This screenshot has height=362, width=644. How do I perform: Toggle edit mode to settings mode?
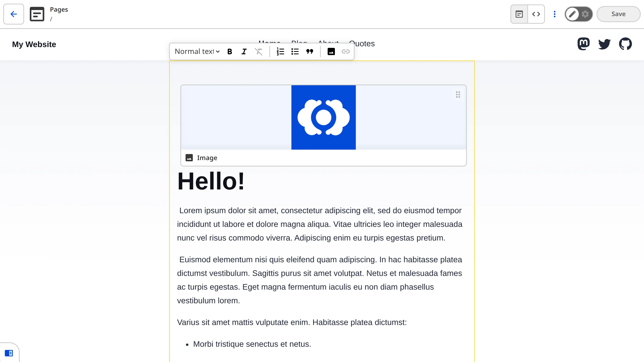[579, 14]
